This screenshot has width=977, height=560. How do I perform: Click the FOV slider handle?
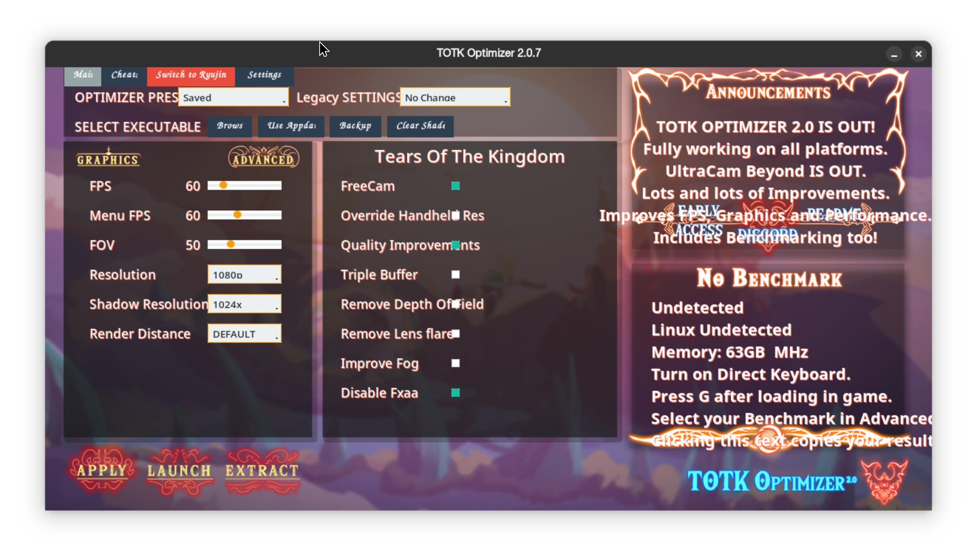tap(231, 245)
